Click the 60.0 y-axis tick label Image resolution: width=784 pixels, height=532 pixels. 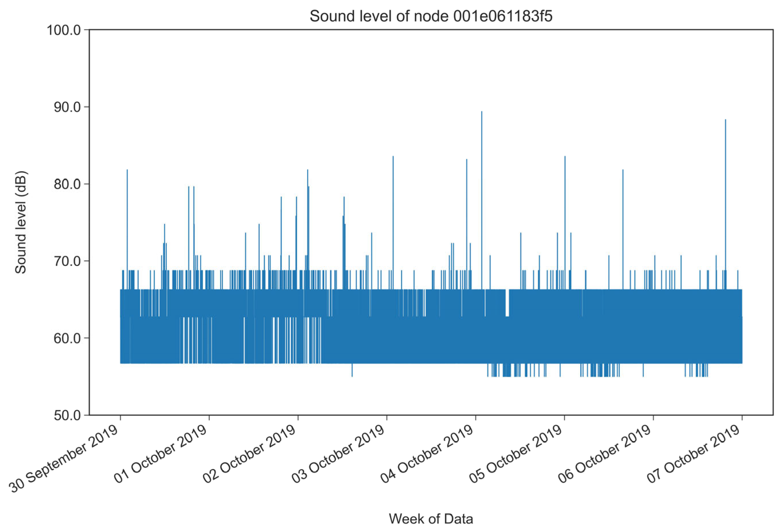coord(67,338)
